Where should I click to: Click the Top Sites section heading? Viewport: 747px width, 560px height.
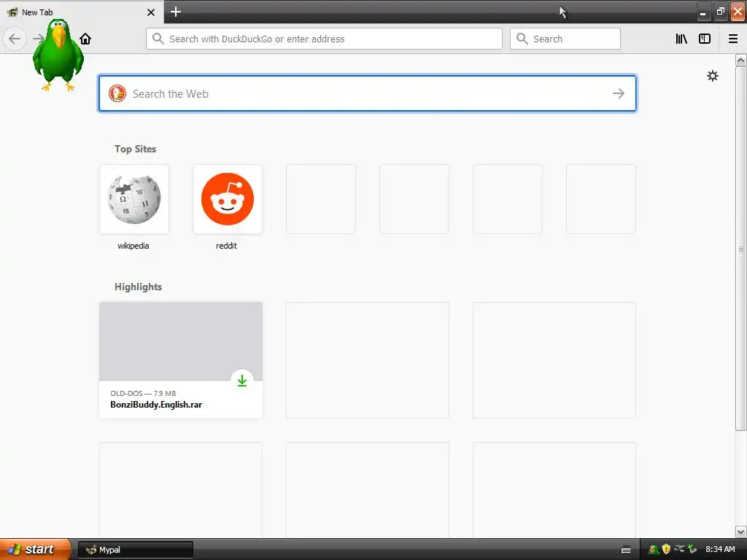pos(135,149)
